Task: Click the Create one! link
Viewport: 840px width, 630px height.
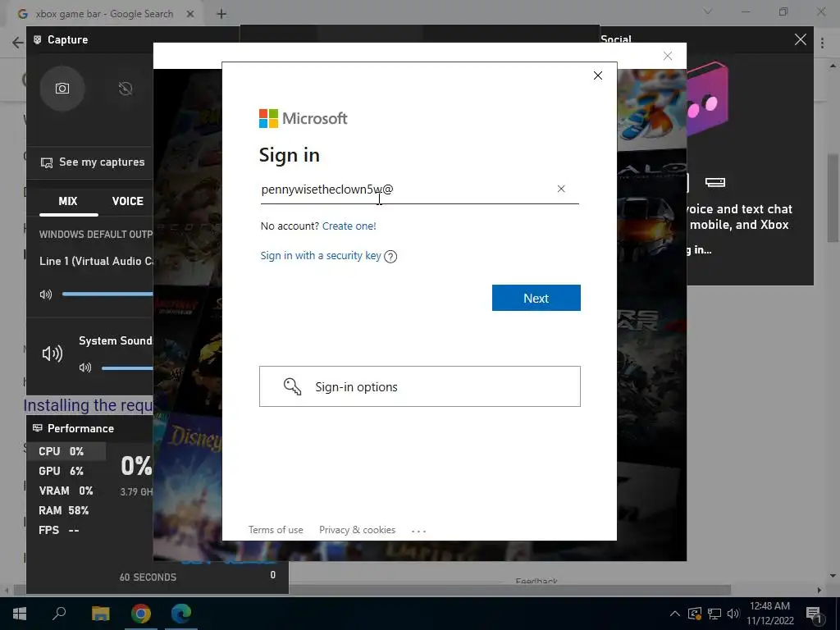Action: [349, 226]
